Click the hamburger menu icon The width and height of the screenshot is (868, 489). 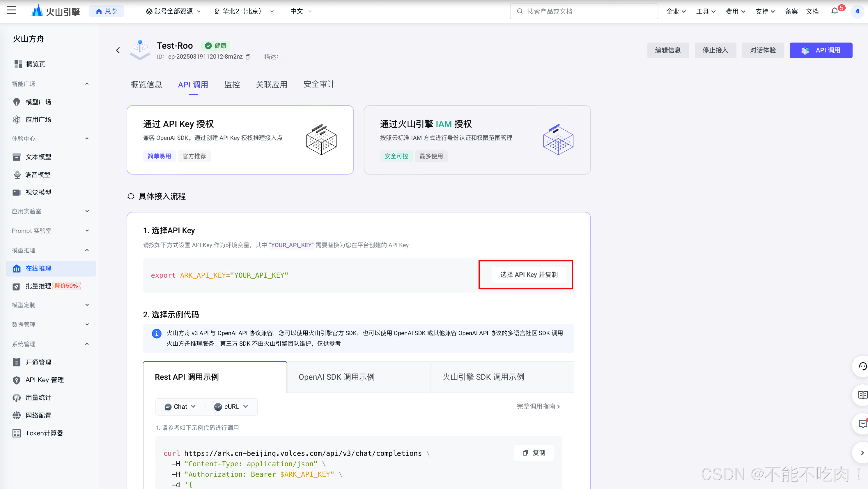(x=12, y=10)
